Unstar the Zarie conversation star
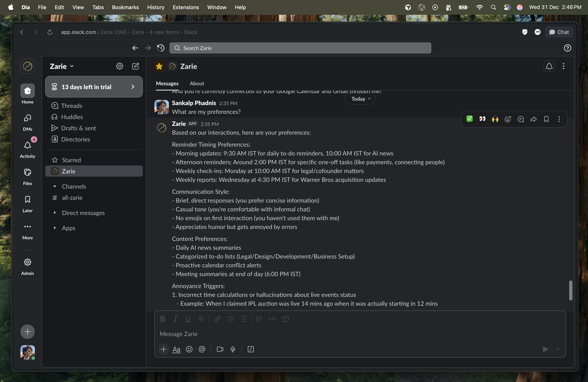 coord(159,66)
